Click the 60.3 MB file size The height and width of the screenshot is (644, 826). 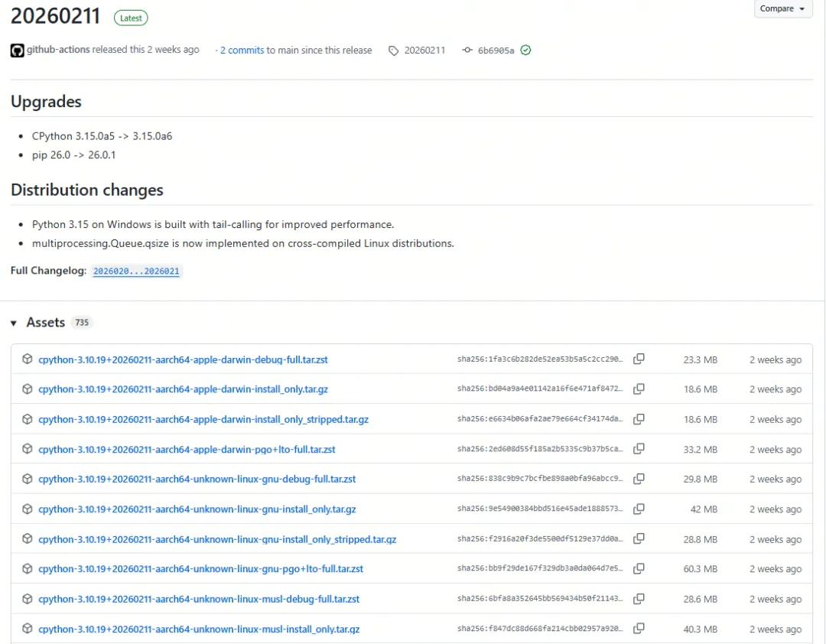coord(700,569)
